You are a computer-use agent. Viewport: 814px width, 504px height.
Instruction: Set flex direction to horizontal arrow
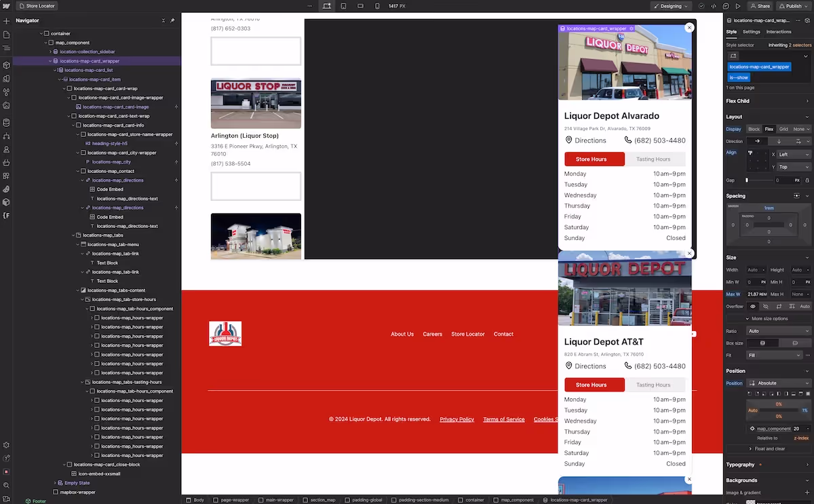[757, 141]
